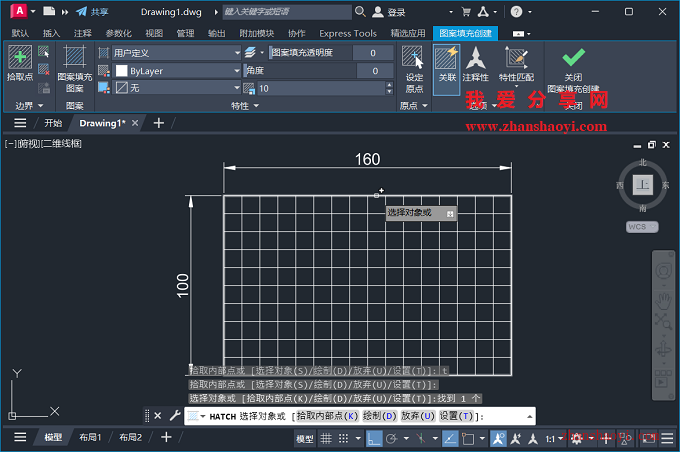Image resolution: width=680 pixels, height=452 pixels.
Task: Increase hatch spacing with up arrow
Action: tap(389, 85)
